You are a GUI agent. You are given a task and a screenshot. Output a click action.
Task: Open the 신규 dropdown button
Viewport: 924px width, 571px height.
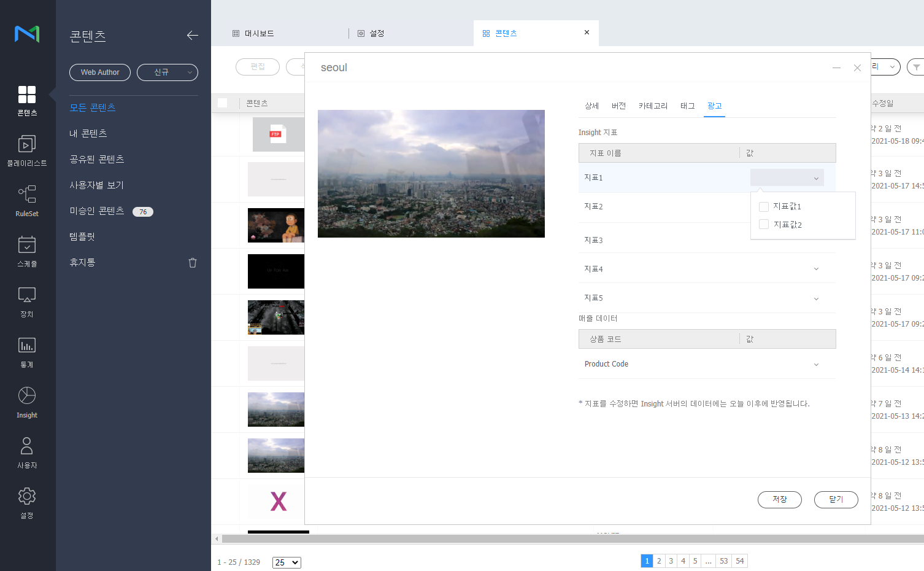point(167,72)
